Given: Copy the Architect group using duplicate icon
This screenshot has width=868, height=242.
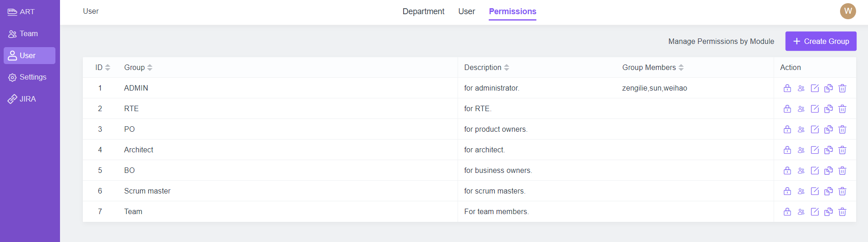Looking at the screenshot, I should coord(829,150).
